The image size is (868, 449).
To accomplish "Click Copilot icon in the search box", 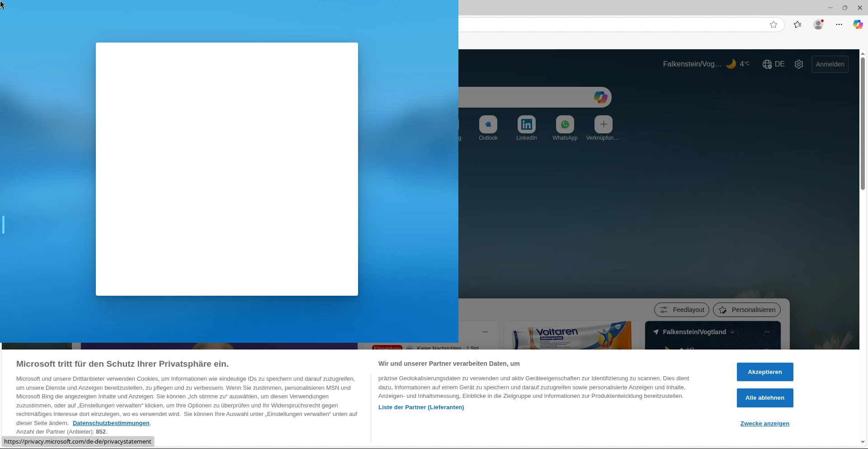I will (x=600, y=97).
